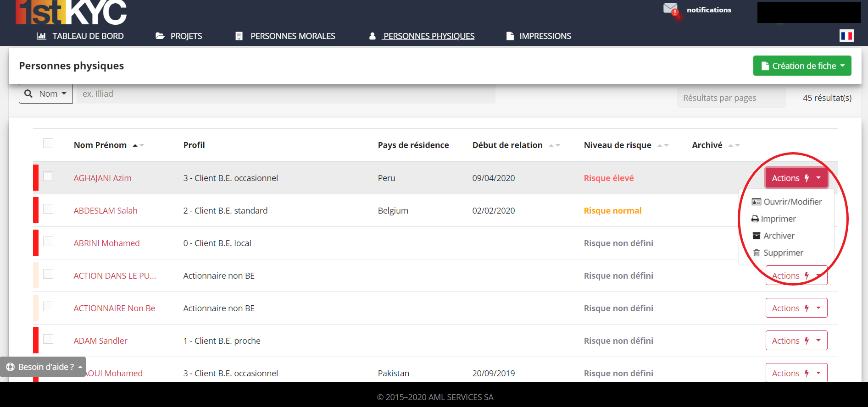This screenshot has width=868, height=407.
Task: Click the Besoin d'aide help button
Action: tap(43, 367)
